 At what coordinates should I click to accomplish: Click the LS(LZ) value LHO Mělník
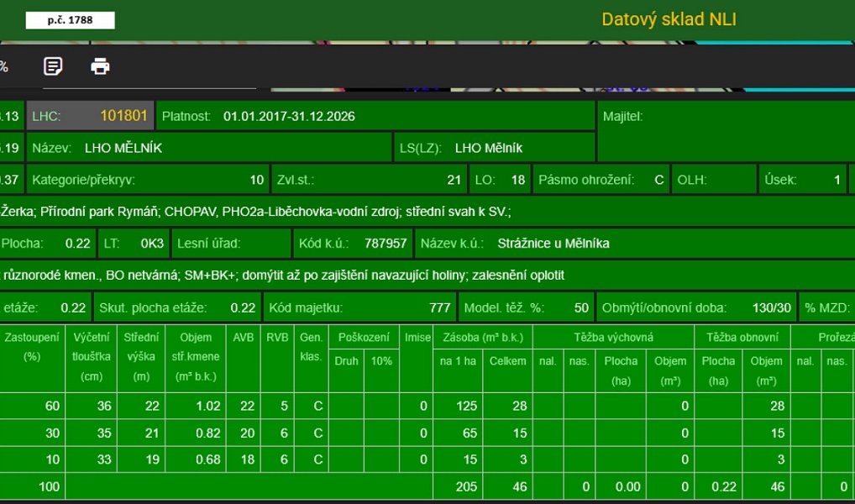coord(489,148)
